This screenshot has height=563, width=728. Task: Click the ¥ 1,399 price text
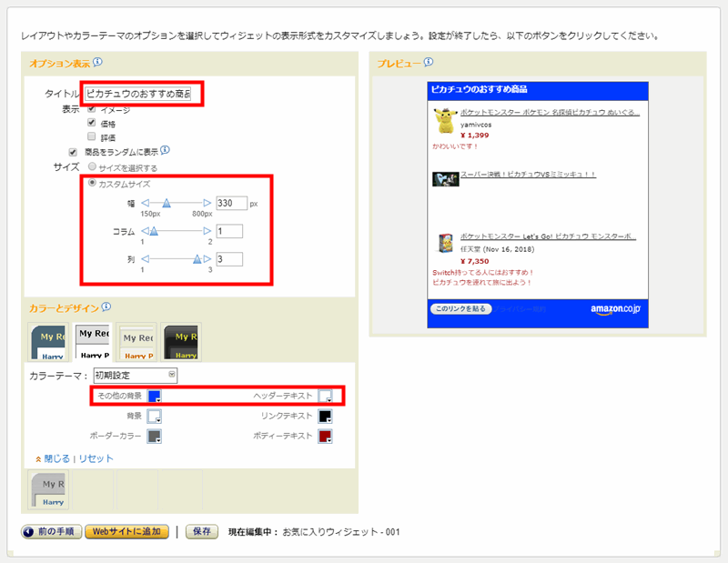[474, 136]
